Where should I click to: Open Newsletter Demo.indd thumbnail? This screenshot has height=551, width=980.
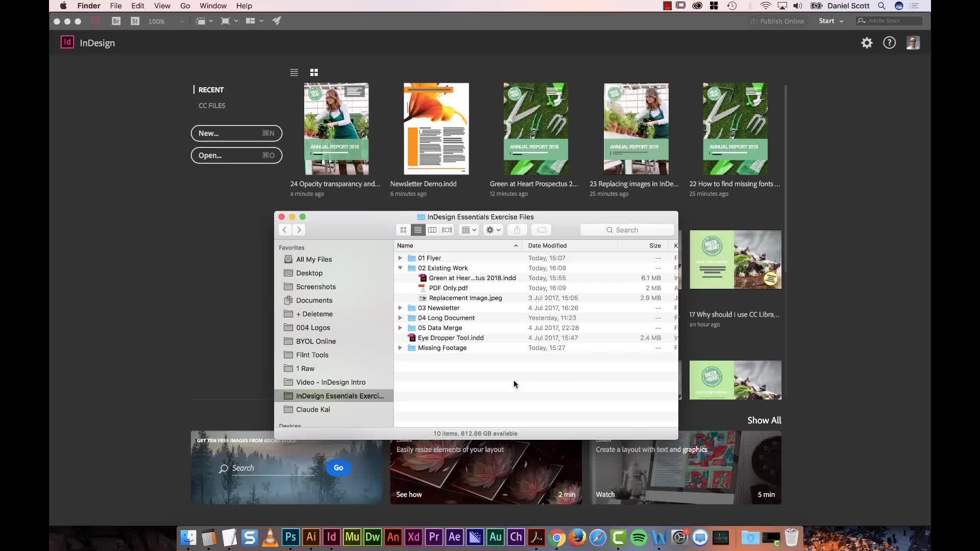[436, 129]
